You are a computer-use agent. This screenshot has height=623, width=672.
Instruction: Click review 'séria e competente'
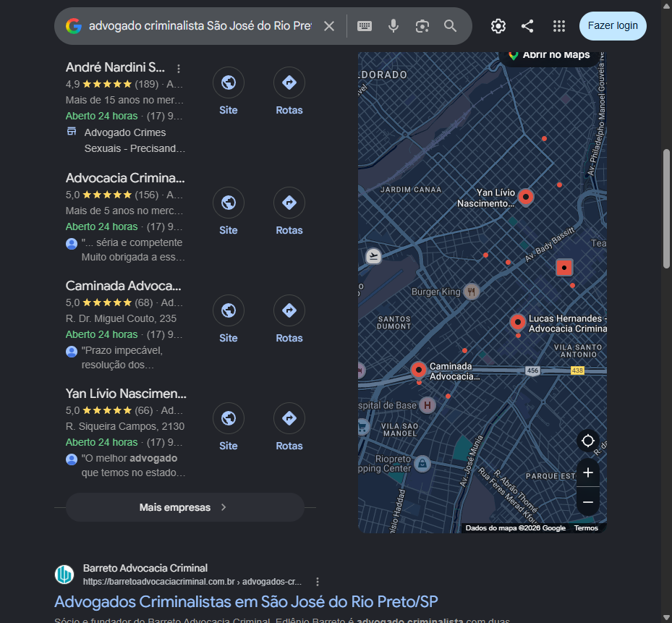(133, 250)
